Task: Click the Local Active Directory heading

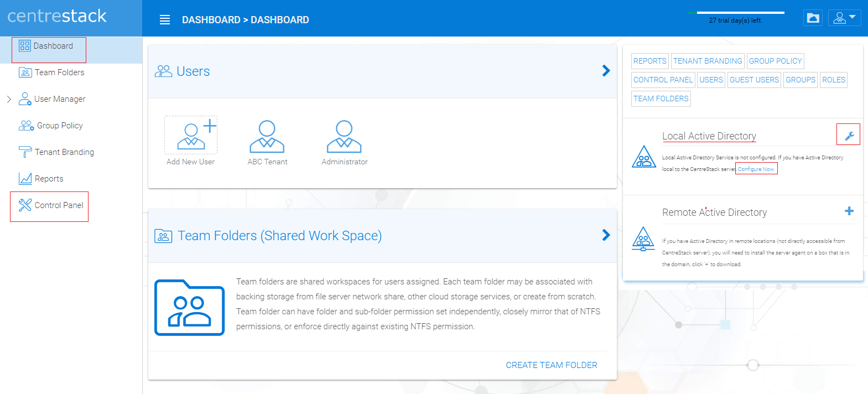Action: coord(709,136)
